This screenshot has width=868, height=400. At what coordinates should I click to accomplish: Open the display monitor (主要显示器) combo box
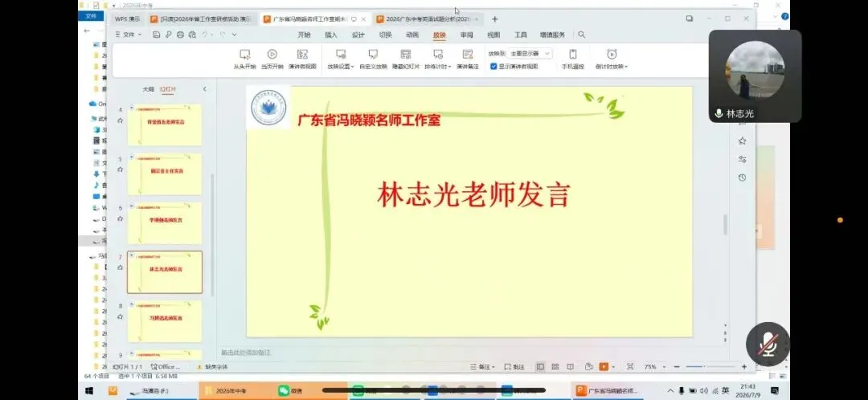click(529, 54)
